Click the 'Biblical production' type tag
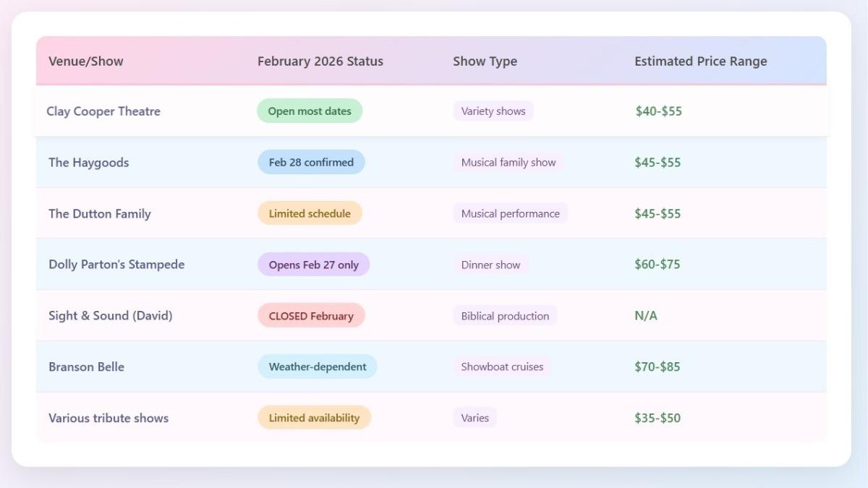 tap(505, 316)
